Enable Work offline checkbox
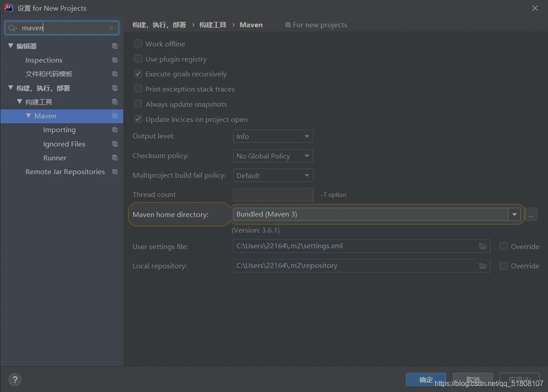Screen dimensions: 548x392 pyautogui.click(x=138, y=44)
